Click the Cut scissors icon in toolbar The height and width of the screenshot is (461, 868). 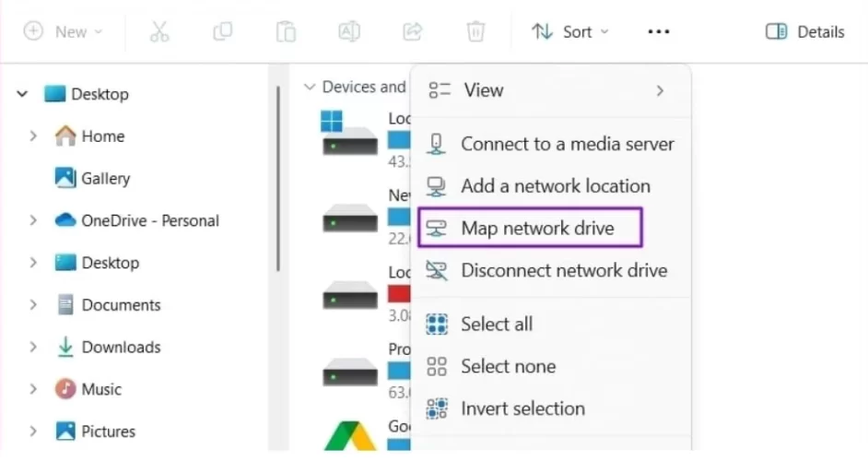tap(159, 31)
